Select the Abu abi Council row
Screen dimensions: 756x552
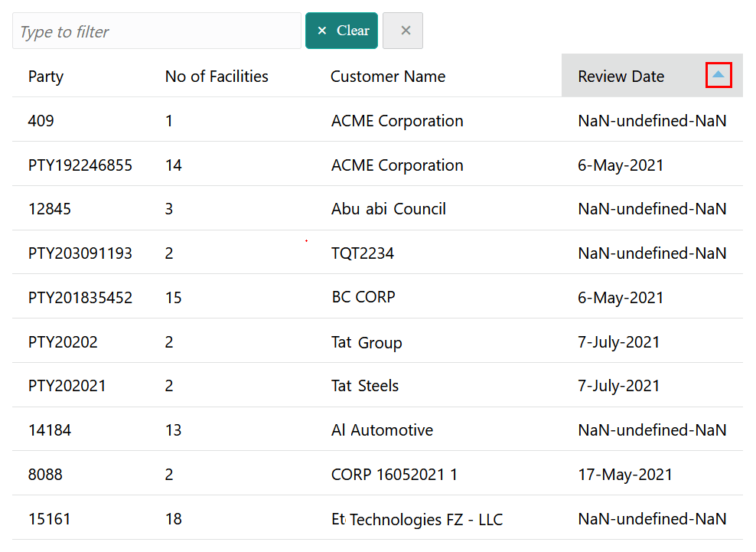pyautogui.click(x=389, y=209)
